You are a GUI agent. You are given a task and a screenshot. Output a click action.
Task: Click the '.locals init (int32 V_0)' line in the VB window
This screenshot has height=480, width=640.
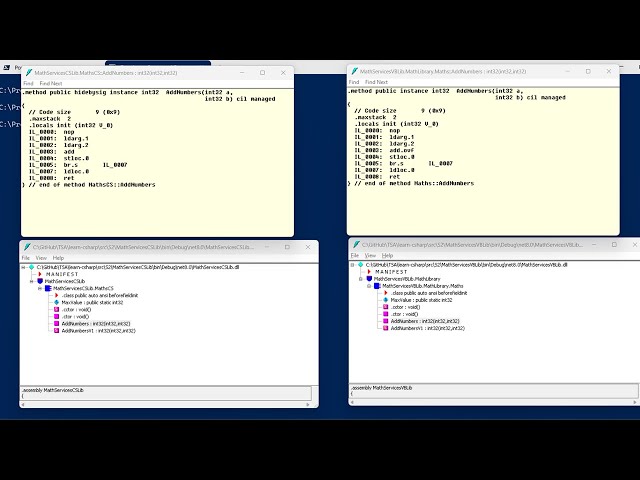tap(396, 124)
